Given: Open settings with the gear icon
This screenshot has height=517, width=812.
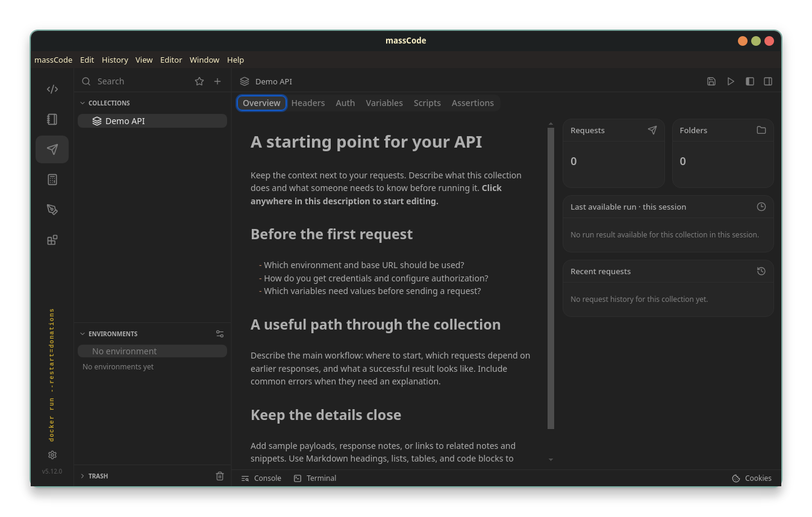Looking at the screenshot, I should click(x=52, y=455).
